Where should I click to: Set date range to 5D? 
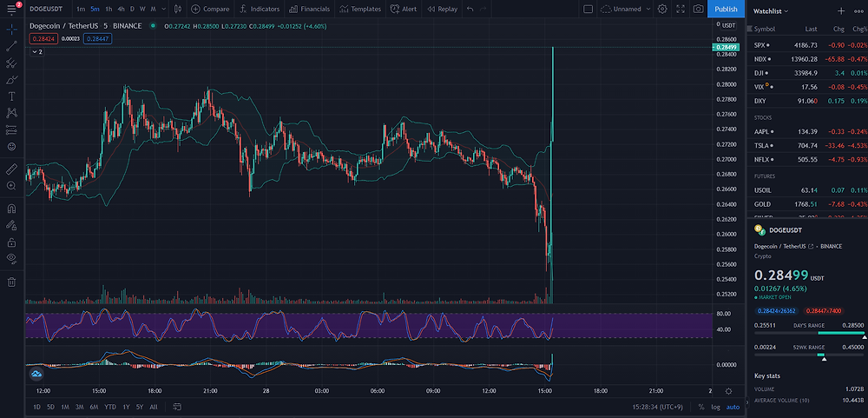51,407
